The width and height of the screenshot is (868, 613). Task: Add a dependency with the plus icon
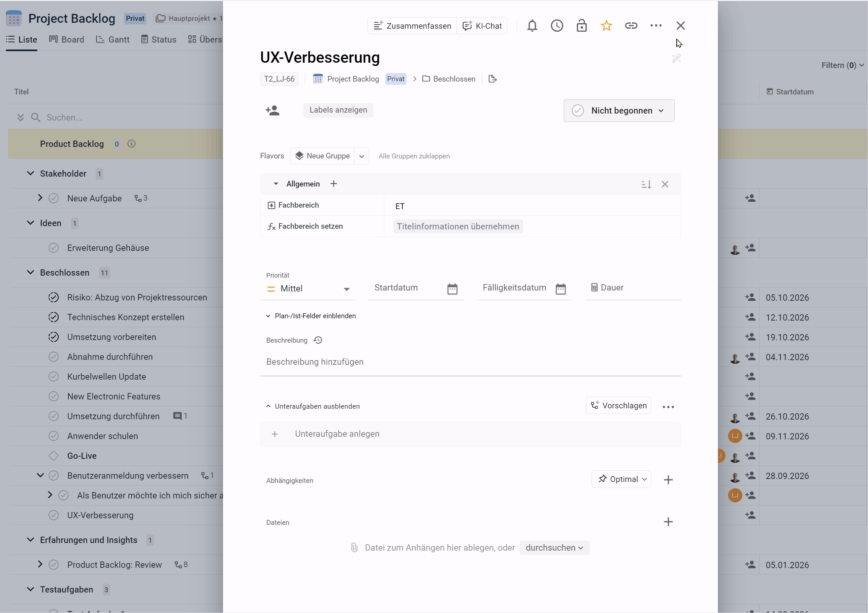pyautogui.click(x=668, y=480)
